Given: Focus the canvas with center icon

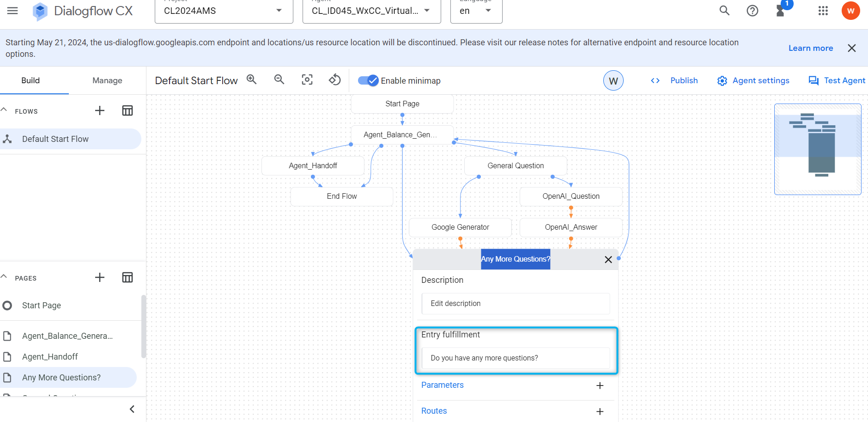Looking at the screenshot, I should [x=307, y=80].
